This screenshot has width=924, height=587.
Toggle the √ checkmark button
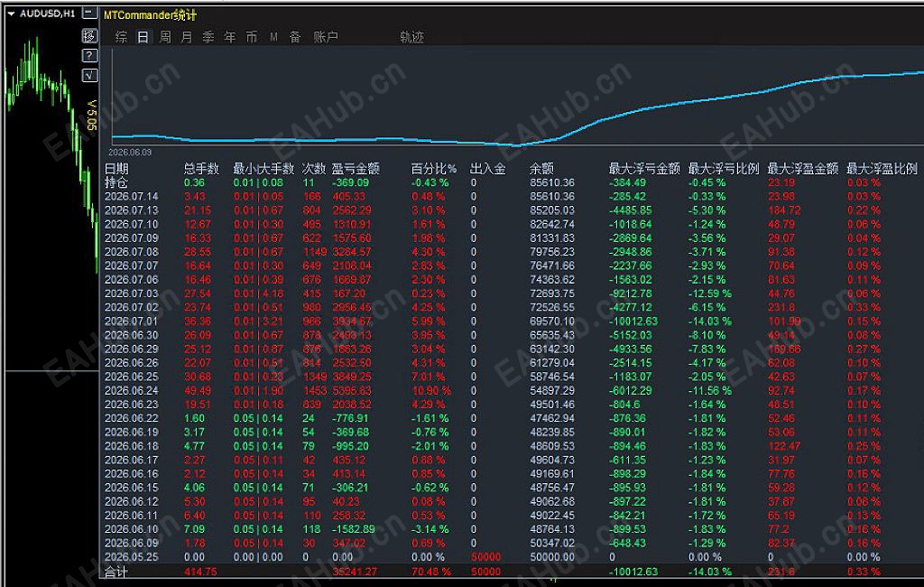click(89, 75)
